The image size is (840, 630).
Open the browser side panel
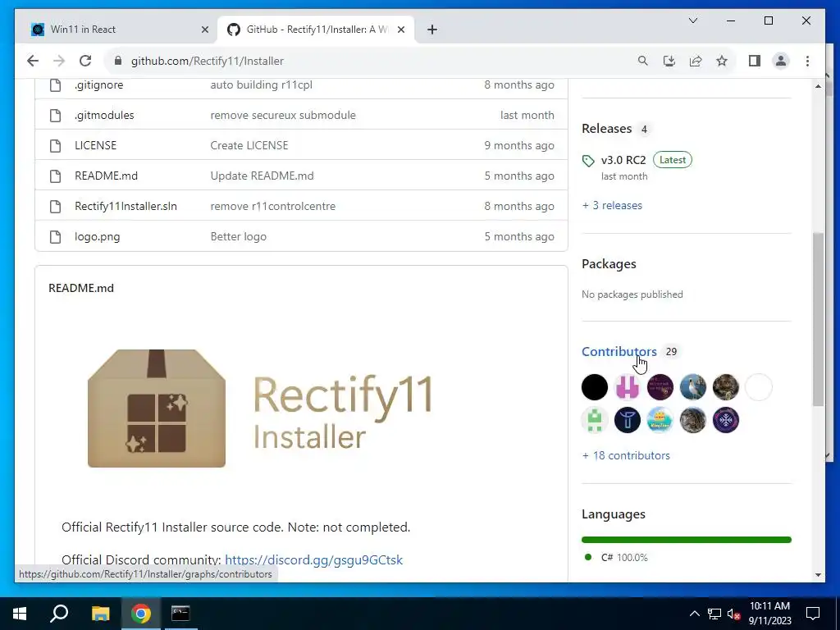click(755, 61)
